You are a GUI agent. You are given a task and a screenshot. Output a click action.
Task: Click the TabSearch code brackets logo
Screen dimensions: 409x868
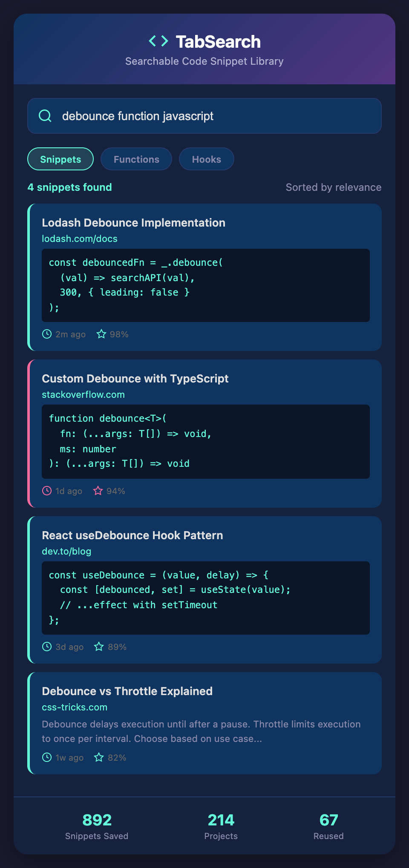[158, 41]
